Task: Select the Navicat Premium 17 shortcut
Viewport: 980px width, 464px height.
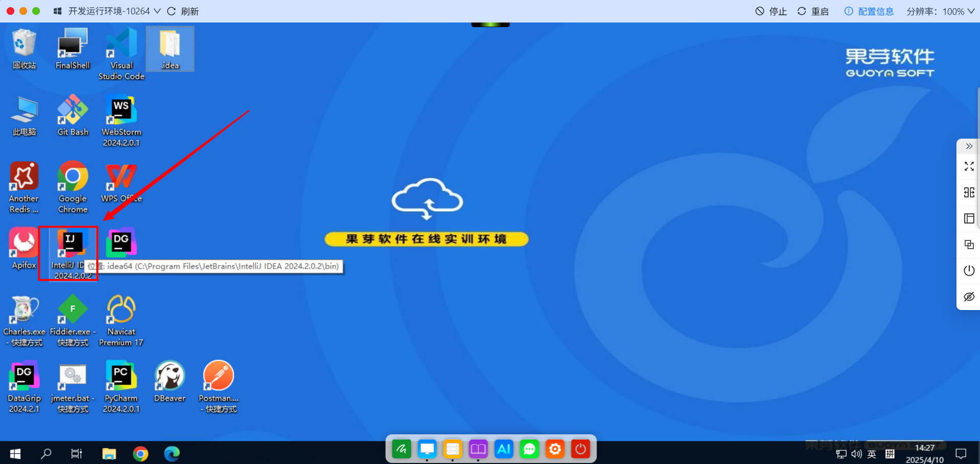Action: 121,320
